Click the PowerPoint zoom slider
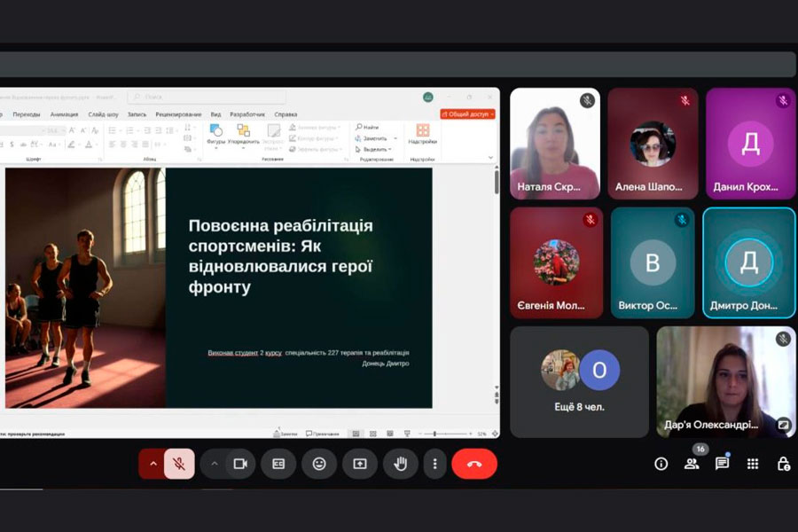Image resolution: width=798 pixels, height=532 pixels. [434, 434]
